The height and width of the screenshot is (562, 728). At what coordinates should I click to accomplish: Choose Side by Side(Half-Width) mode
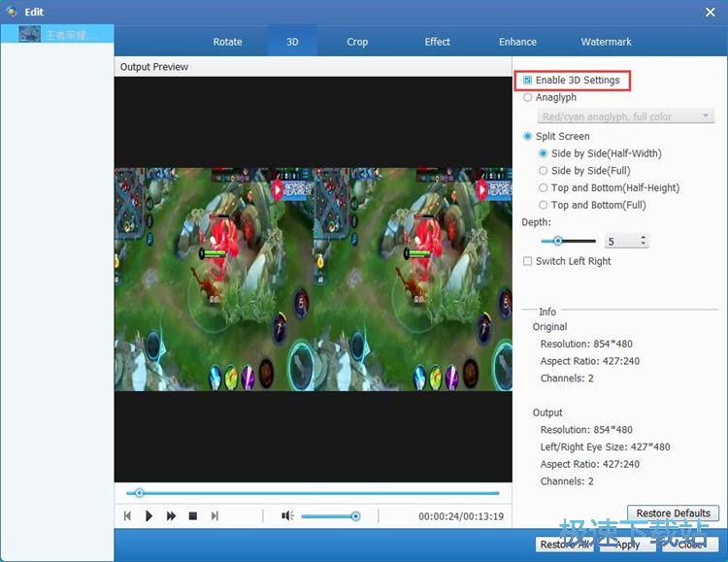tap(544, 153)
